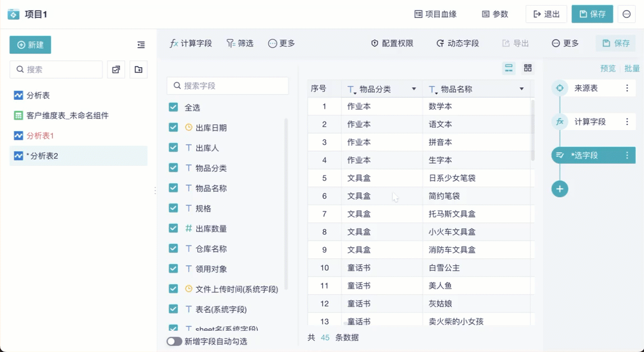644x352 pixels.
Task: Expand the 更多 menu beside 筛选
Action: coord(282,43)
